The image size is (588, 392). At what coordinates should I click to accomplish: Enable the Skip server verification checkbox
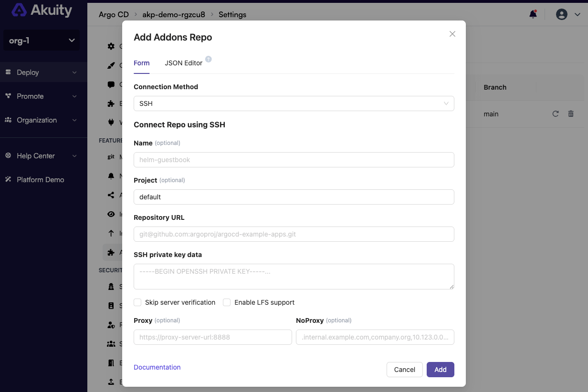pos(137,302)
